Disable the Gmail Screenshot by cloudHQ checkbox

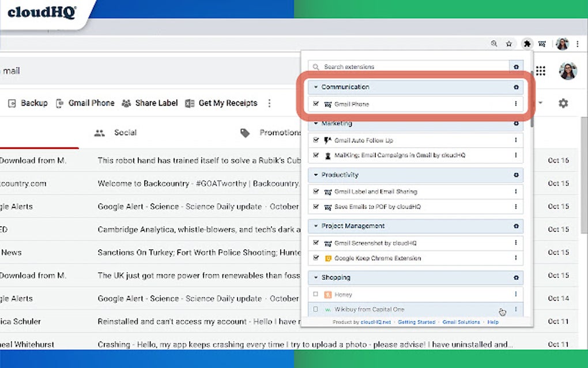tap(315, 242)
